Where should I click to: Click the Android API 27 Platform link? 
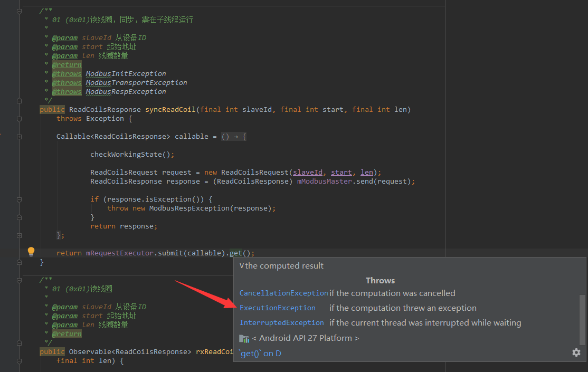[x=307, y=338]
